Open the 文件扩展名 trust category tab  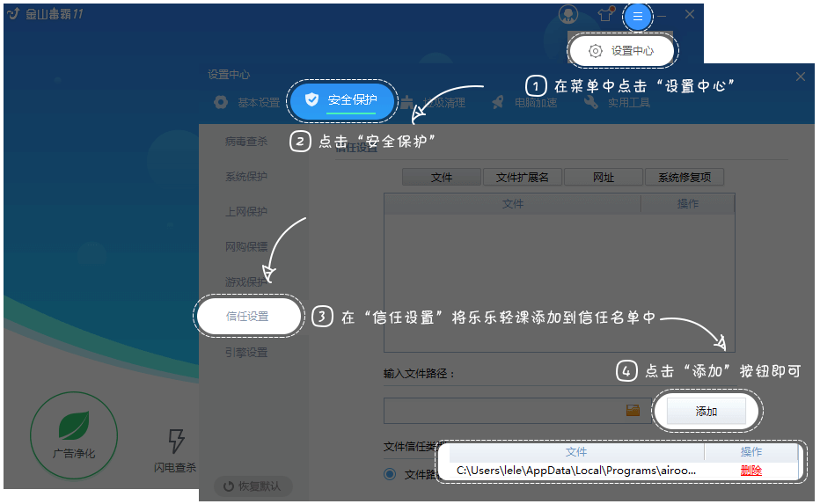pyautogui.click(x=523, y=178)
